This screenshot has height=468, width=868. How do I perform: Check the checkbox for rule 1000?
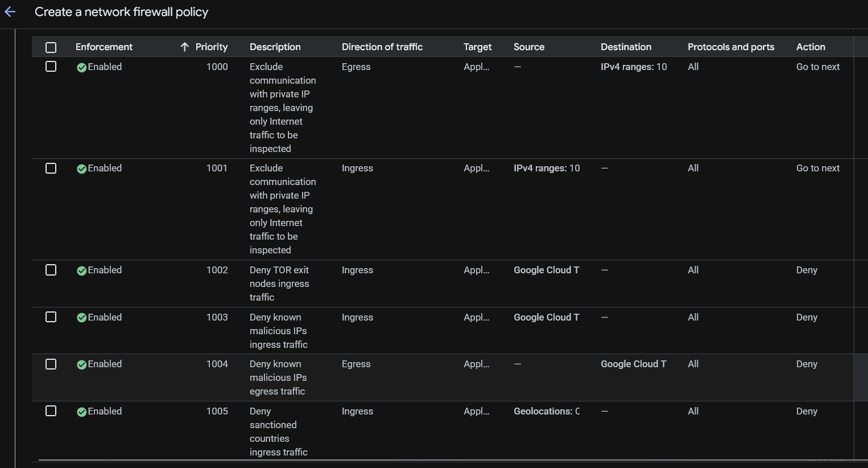pyautogui.click(x=51, y=67)
